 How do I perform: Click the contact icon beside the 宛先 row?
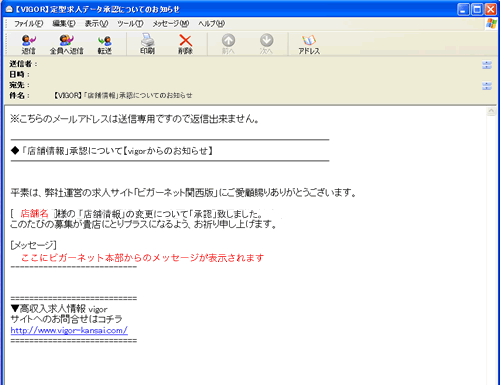[487, 86]
